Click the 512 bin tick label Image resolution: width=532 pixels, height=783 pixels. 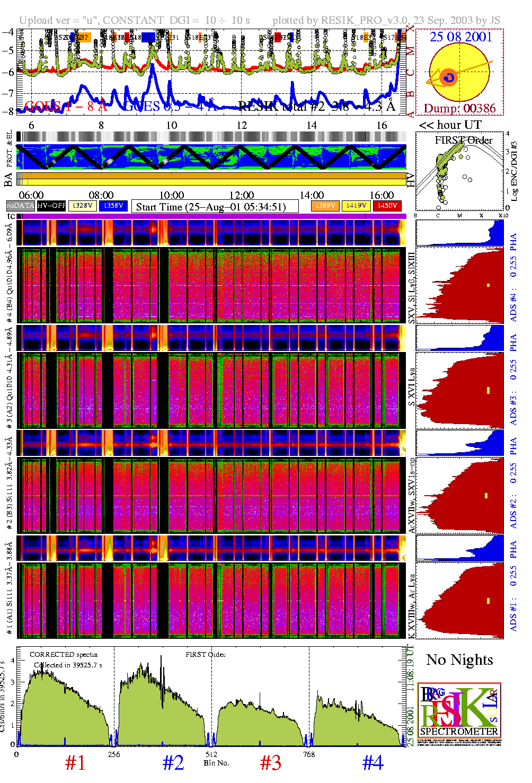pos(211,754)
